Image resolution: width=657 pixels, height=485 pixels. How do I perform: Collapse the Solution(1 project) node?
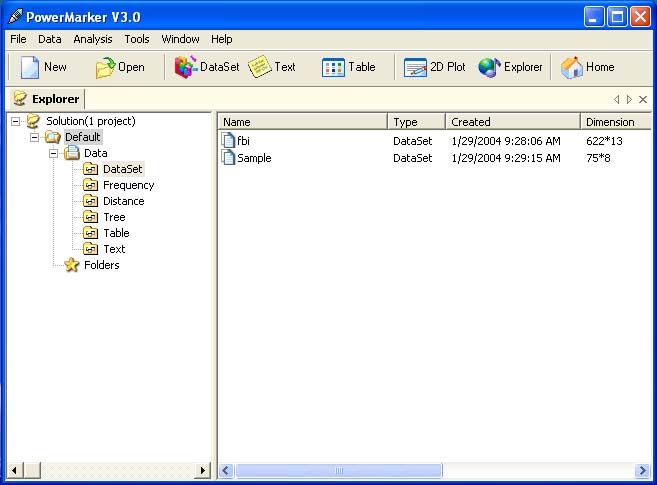click(x=16, y=121)
